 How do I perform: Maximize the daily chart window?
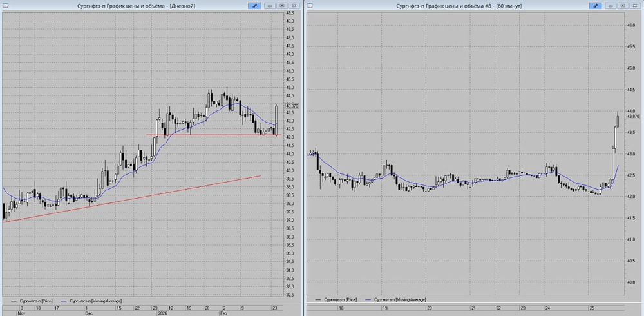[x=281, y=5]
